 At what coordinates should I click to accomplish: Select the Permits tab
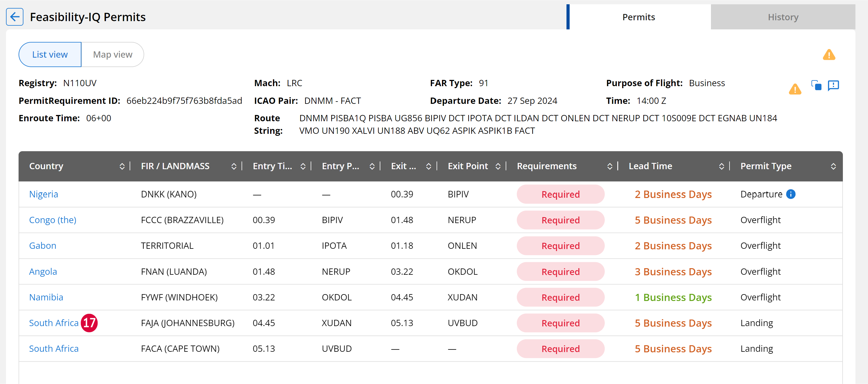coord(638,17)
